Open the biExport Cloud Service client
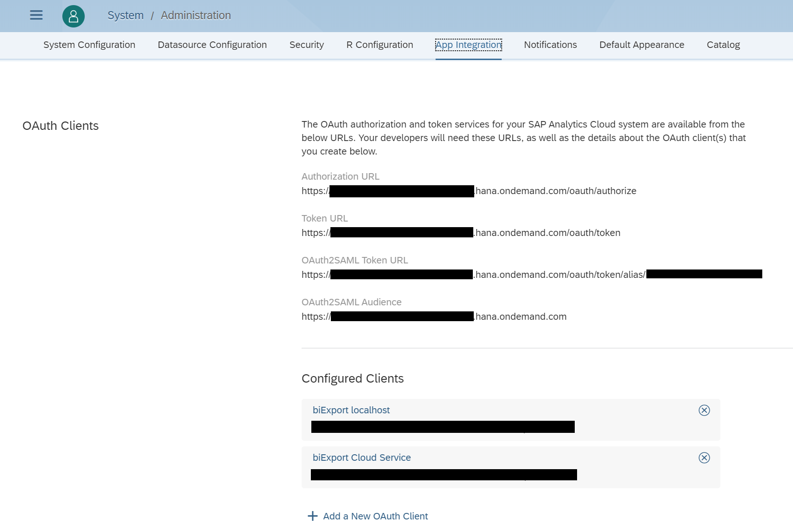793x532 pixels. point(362,458)
